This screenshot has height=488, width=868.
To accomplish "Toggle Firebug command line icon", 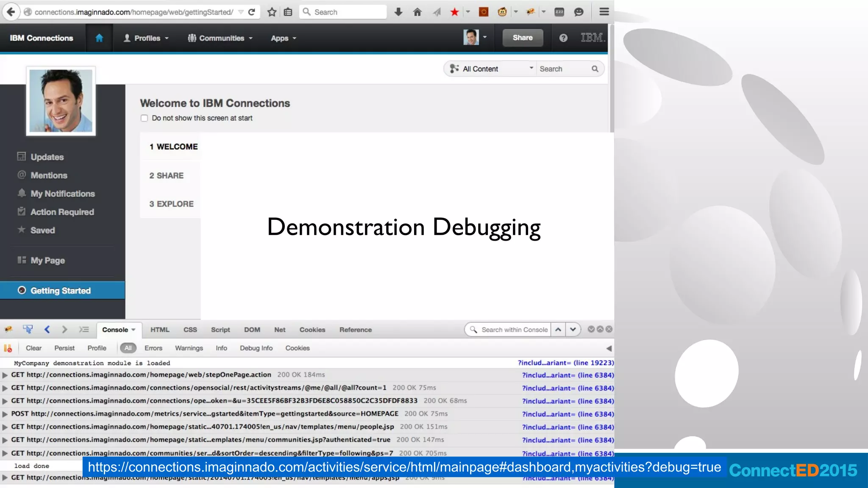I will pyautogui.click(x=84, y=330).
